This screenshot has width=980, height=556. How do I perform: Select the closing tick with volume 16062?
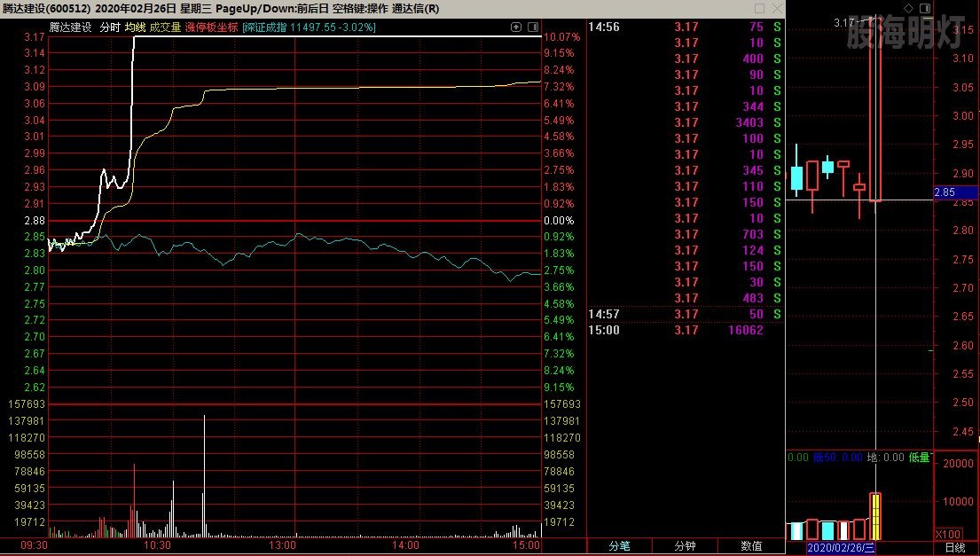pyautogui.click(x=685, y=330)
